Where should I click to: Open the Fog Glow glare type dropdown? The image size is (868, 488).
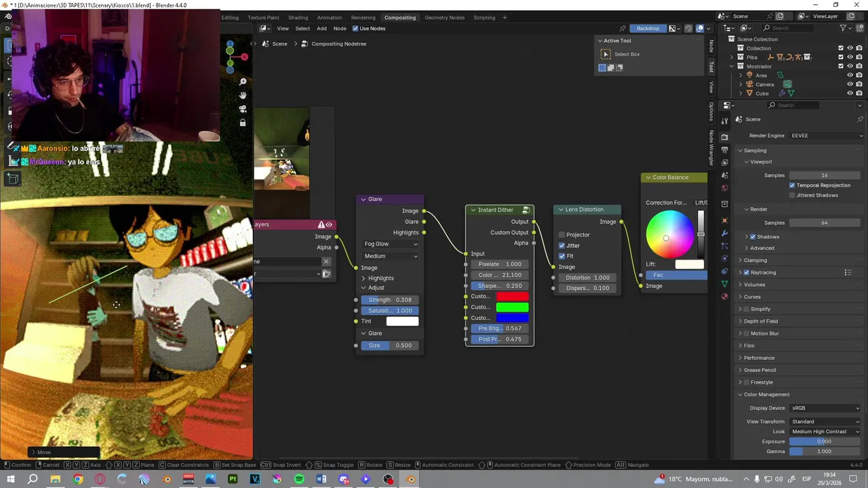coord(391,244)
